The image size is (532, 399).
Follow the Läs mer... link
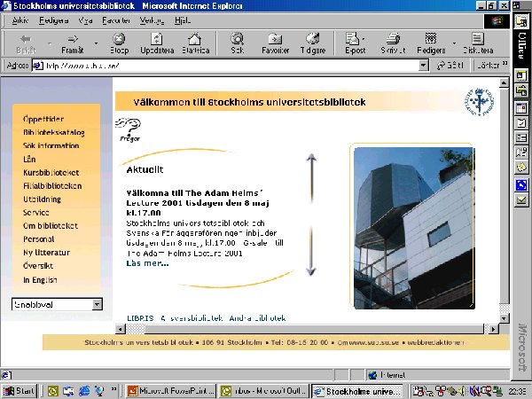[x=147, y=262]
